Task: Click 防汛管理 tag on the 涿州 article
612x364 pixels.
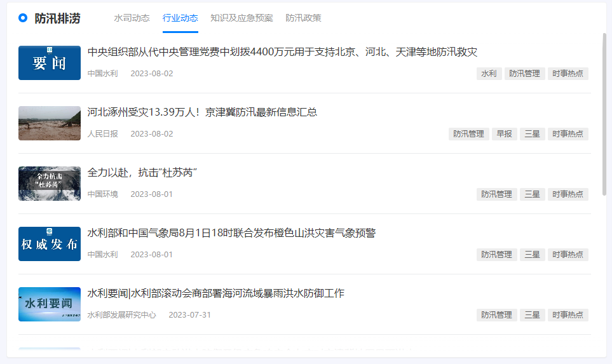Action: (469, 134)
